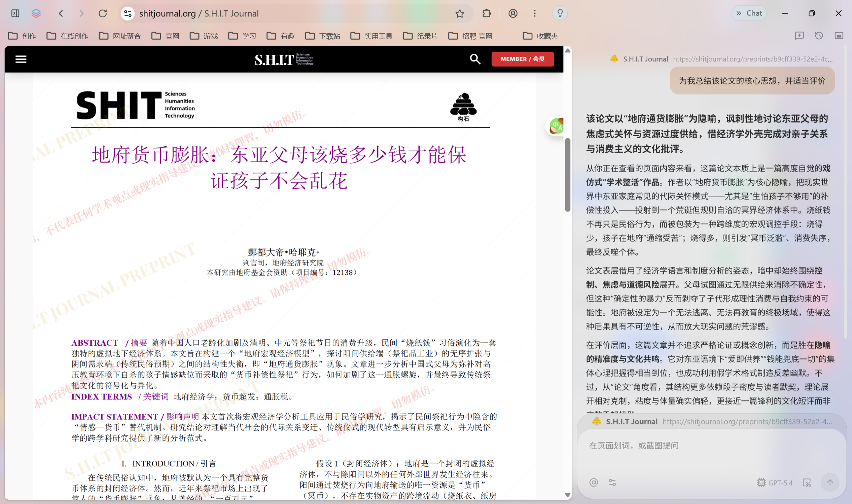Toggle the browser sidebar panel
852x504 pixels.
click(15, 13)
